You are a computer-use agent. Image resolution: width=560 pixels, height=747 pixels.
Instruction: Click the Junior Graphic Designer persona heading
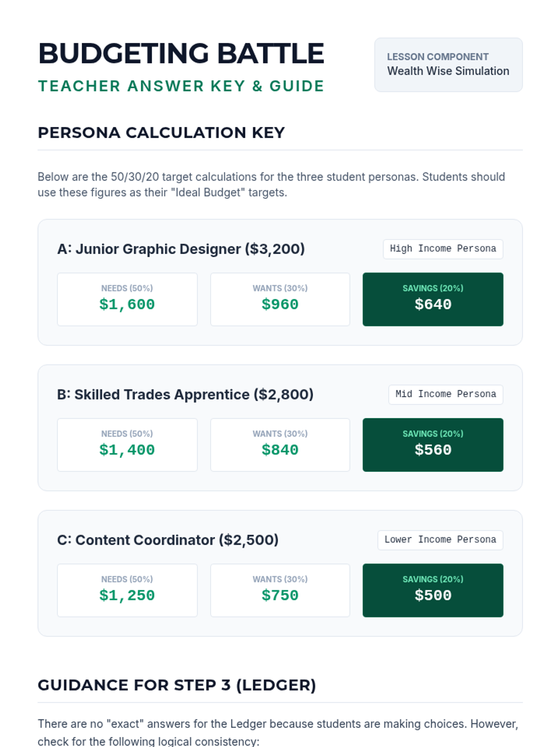181,249
